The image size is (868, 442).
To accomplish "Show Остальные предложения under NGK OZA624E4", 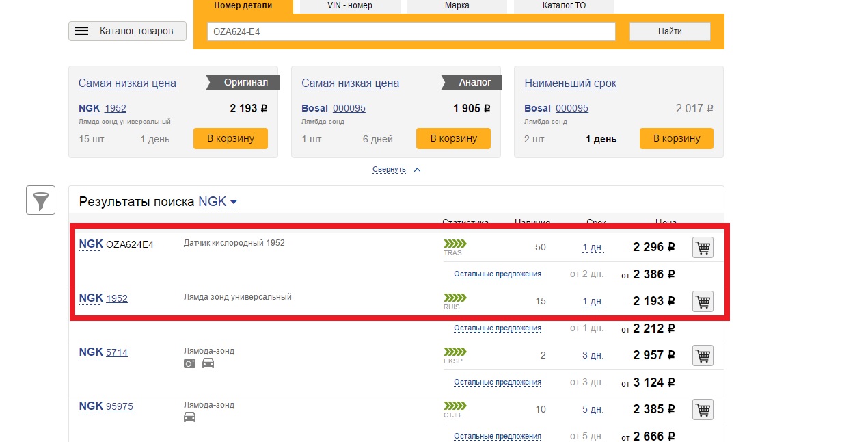I will [x=497, y=274].
